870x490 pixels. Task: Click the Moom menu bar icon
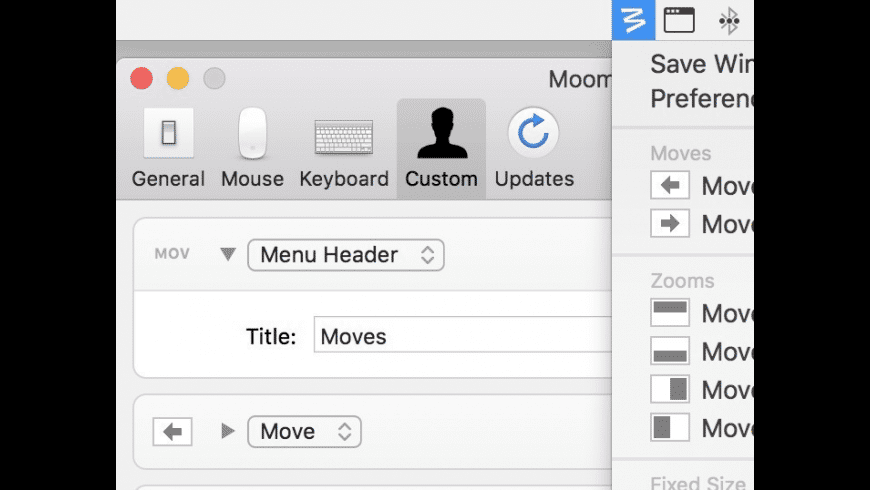[x=634, y=20]
